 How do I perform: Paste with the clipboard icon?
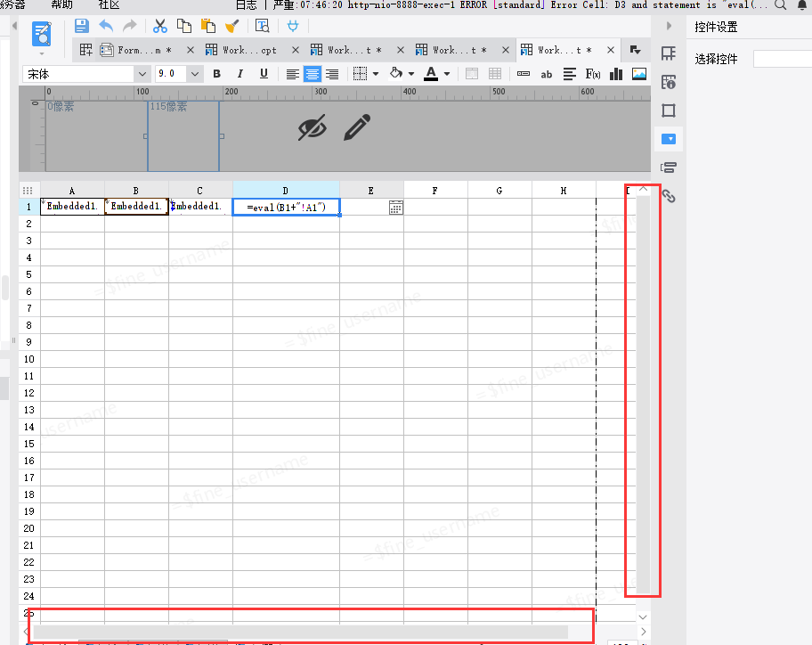(208, 26)
